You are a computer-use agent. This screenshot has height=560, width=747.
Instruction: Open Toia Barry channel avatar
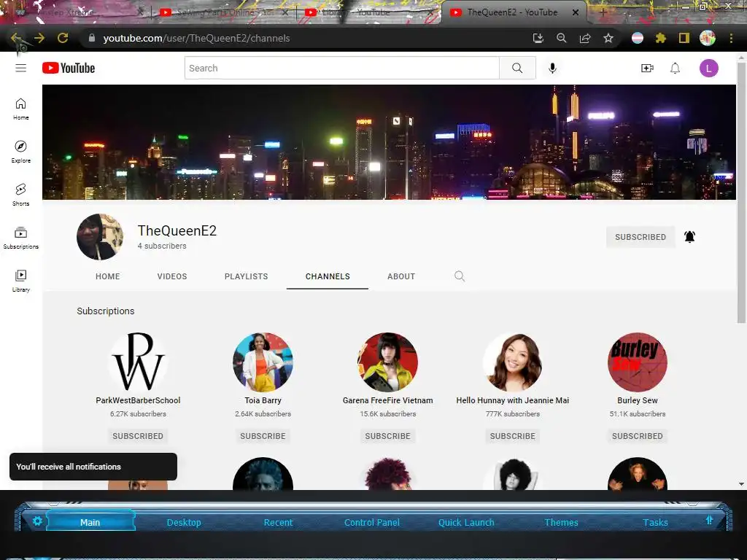click(263, 362)
